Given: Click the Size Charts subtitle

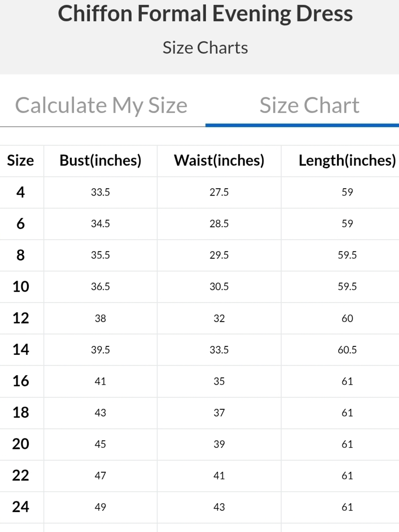Looking at the screenshot, I should (205, 48).
